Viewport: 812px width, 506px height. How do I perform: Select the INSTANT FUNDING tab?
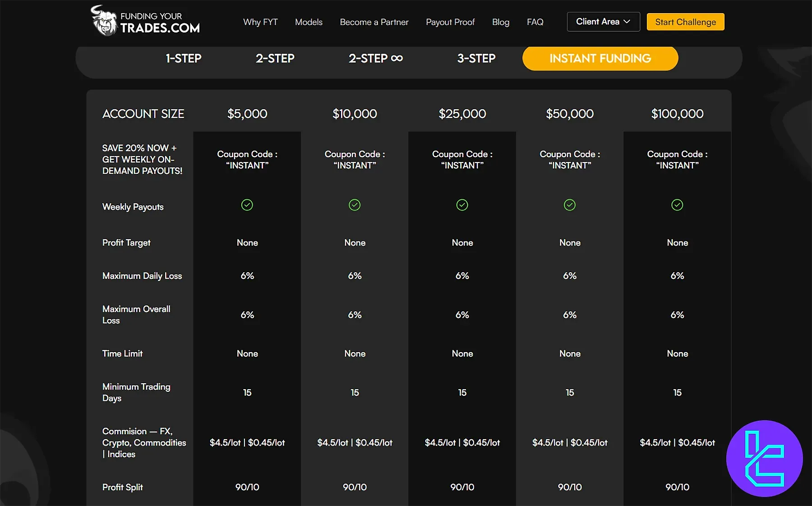[x=600, y=58]
